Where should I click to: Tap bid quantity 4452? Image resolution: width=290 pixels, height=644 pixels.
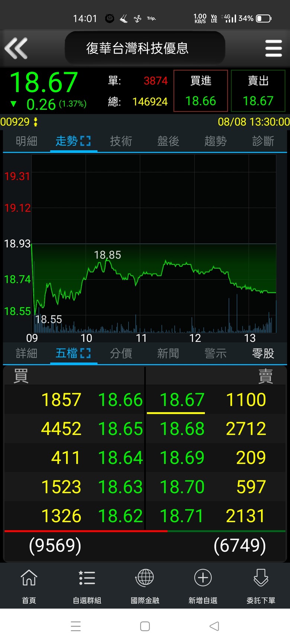coord(61,429)
